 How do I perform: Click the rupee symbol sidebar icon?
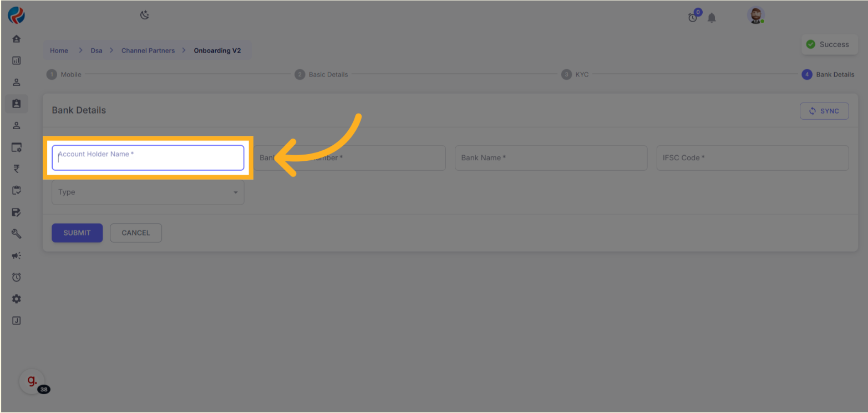click(16, 169)
